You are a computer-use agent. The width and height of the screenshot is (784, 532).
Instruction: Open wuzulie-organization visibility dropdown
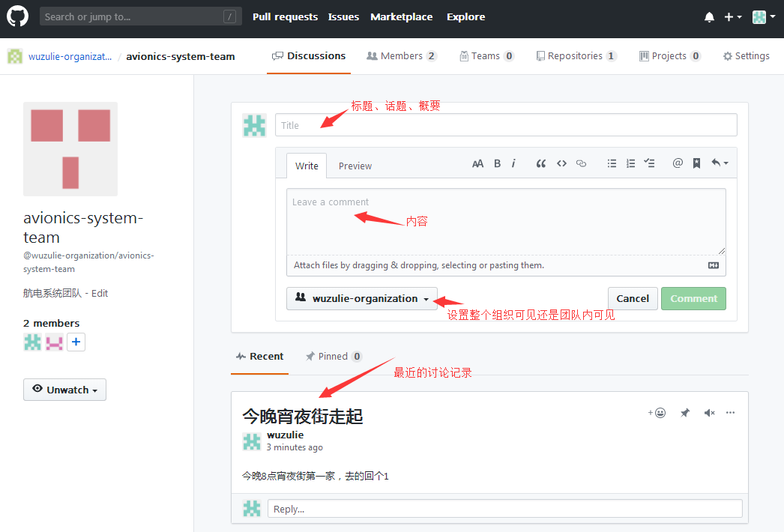tap(362, 298)
